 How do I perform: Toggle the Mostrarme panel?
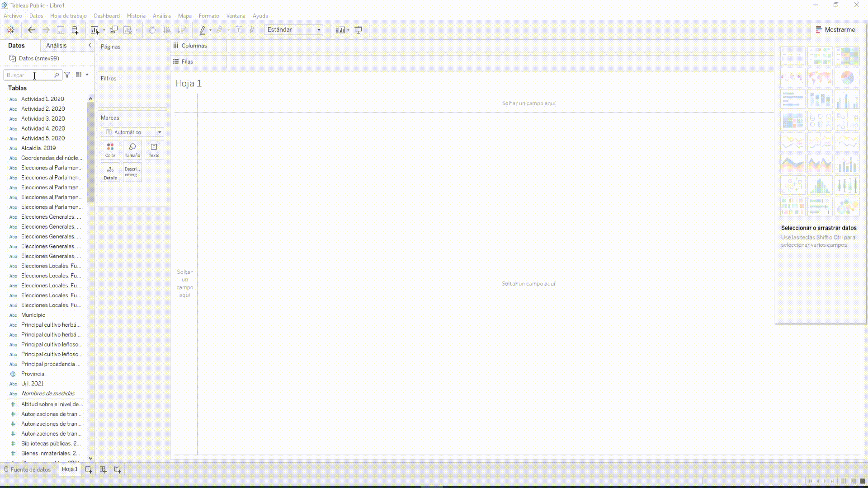(835, 30)
